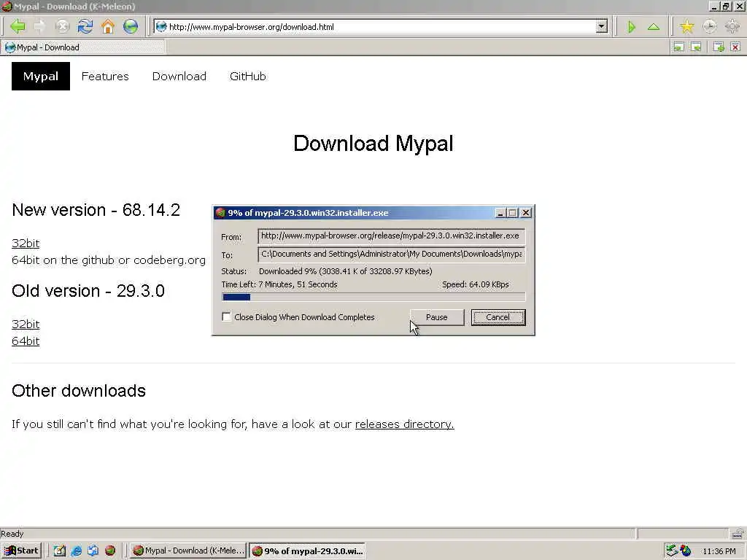The width and height of the screenshot is (747, 560).
Task: Open the GitHub nav item
Action: (248, 76)
